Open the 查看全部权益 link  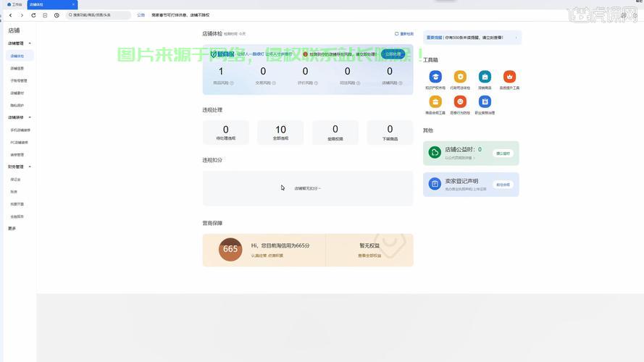369,256
